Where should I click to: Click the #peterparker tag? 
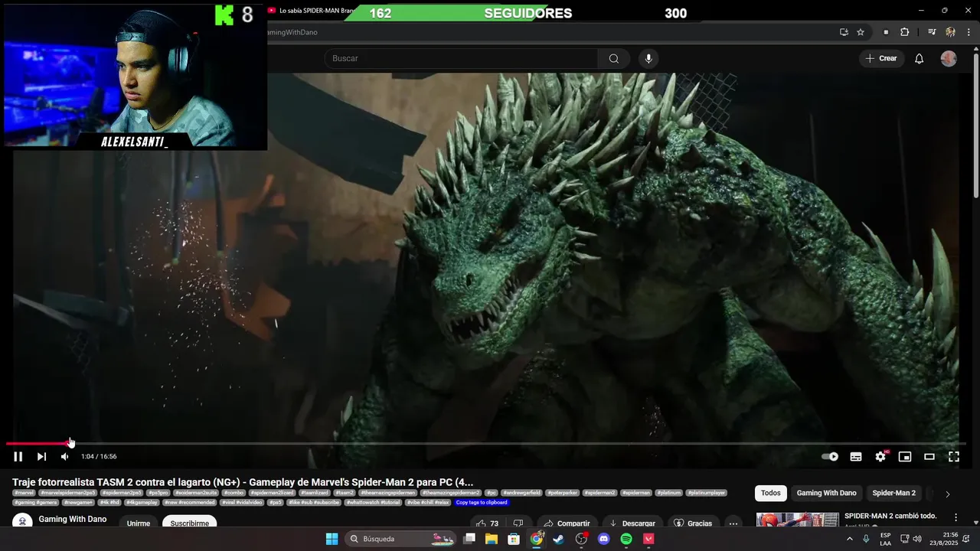click(x=563, y=493)
